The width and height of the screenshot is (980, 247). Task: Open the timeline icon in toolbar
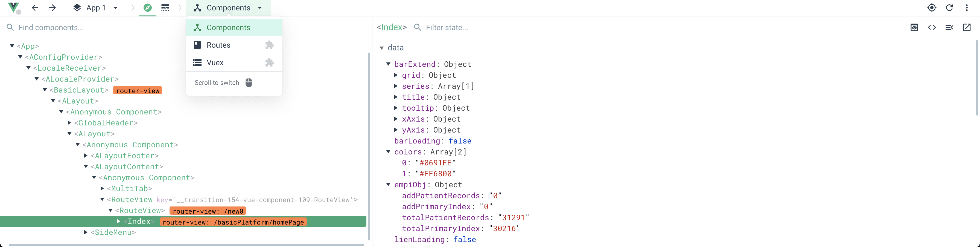coord(165,8)
